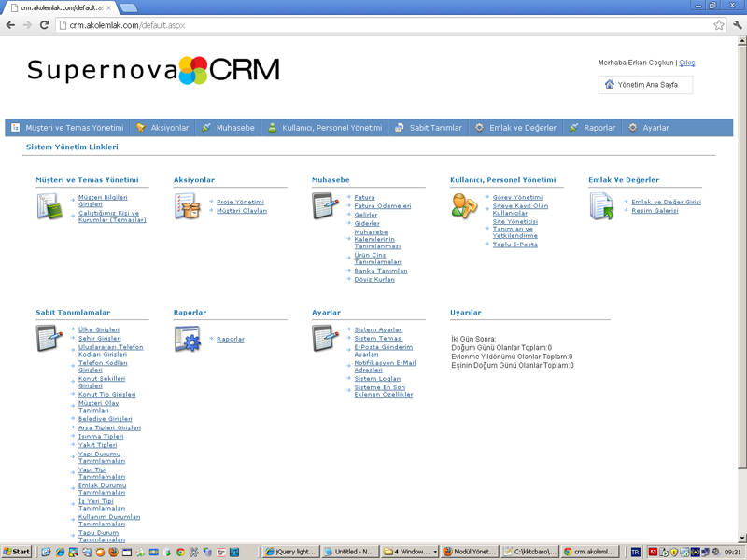The image size is (747, 560).
Task: Click the Supernova CRM logo
Action: (153, 70)
